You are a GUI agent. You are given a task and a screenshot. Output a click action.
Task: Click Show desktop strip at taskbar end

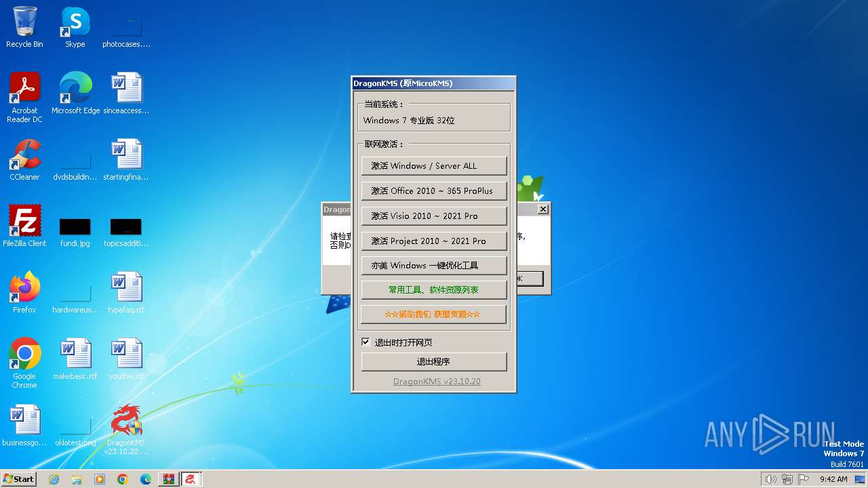(860, 479)
